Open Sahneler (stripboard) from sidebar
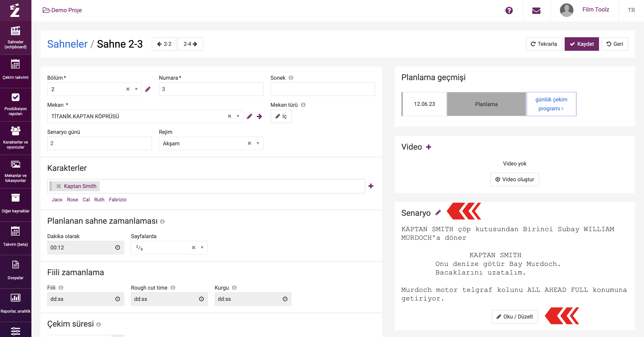Viewport: 644px width, 337px height. tap(16, 38)
